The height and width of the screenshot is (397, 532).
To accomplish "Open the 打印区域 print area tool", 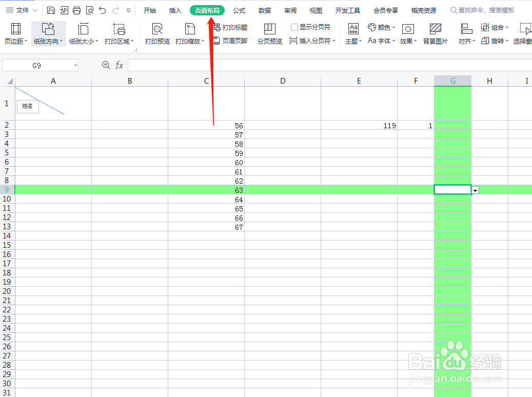I will pyautogui.click(x=119, y=33).
